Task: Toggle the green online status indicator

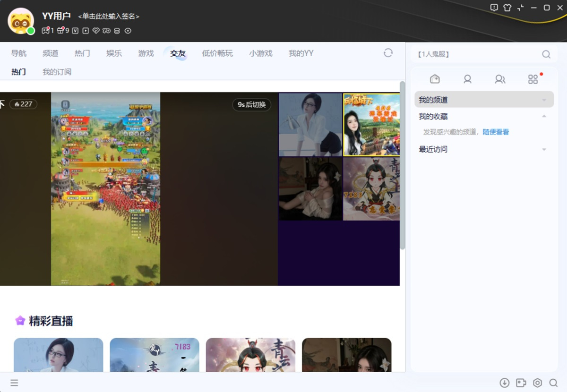Action: [x=31, y=31]
